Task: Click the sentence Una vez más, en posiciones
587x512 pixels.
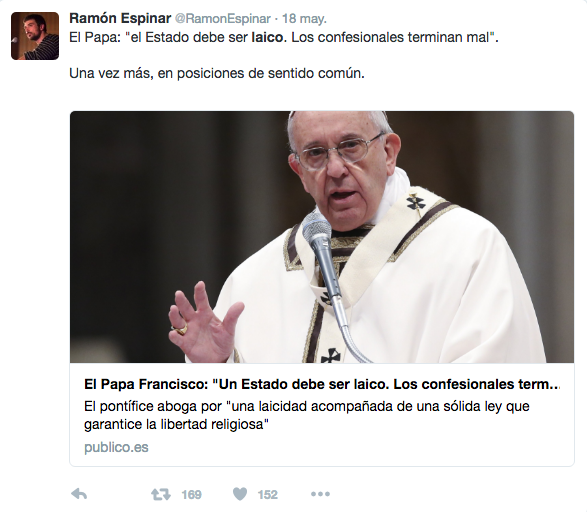Action: [217, 73]
